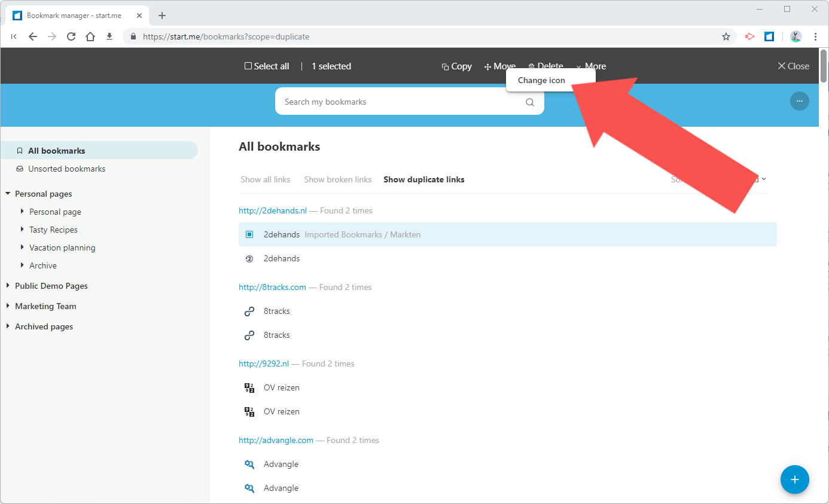829x504 pixels.
Task: Expand the Marketing Team section
Action: [8, 306]
